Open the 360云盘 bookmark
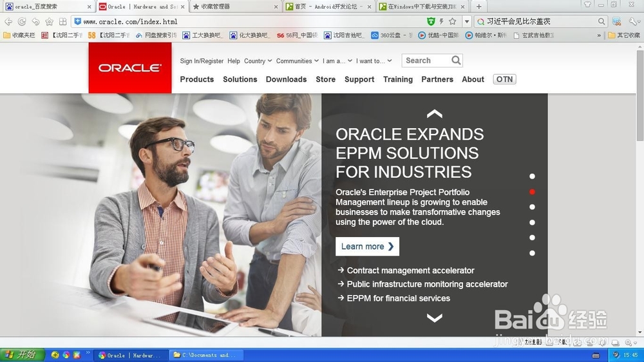This screenshot has width=644, height=362. click(x=391, y=35)
